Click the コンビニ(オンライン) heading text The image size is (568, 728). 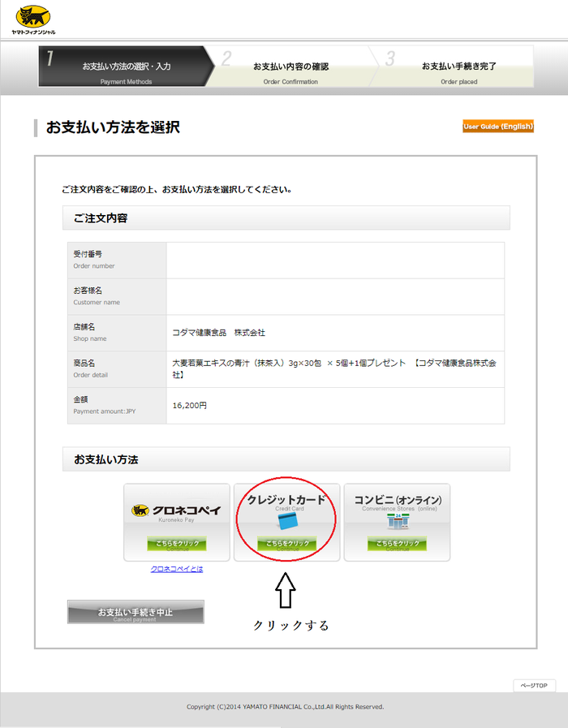(398, 500)
